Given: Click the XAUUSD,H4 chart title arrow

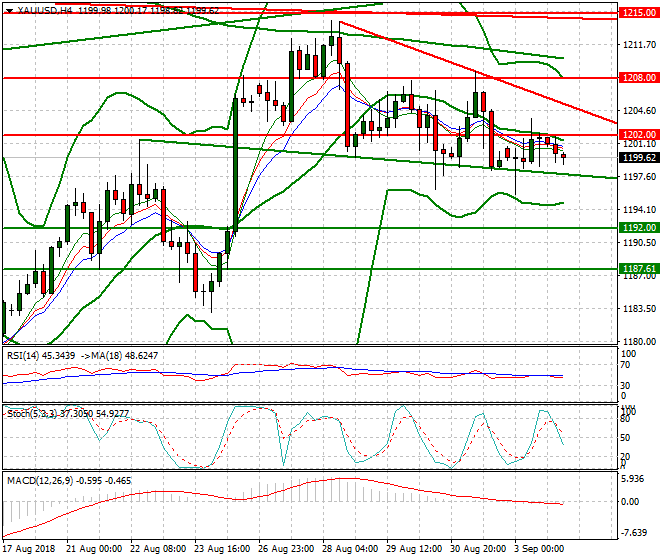Looking at the screenshot, I should [10, 11].
